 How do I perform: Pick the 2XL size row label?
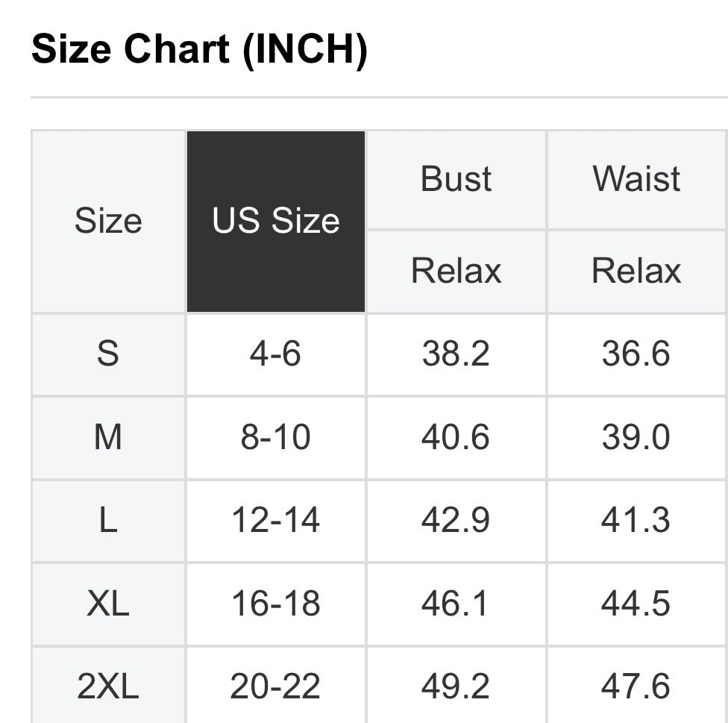[x=108, y=686]
